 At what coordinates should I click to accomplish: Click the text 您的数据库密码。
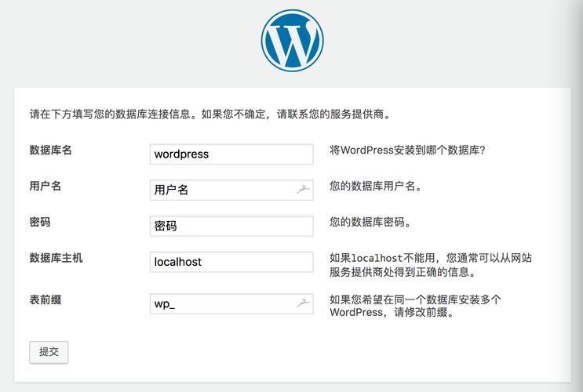[x=370, y=222]
